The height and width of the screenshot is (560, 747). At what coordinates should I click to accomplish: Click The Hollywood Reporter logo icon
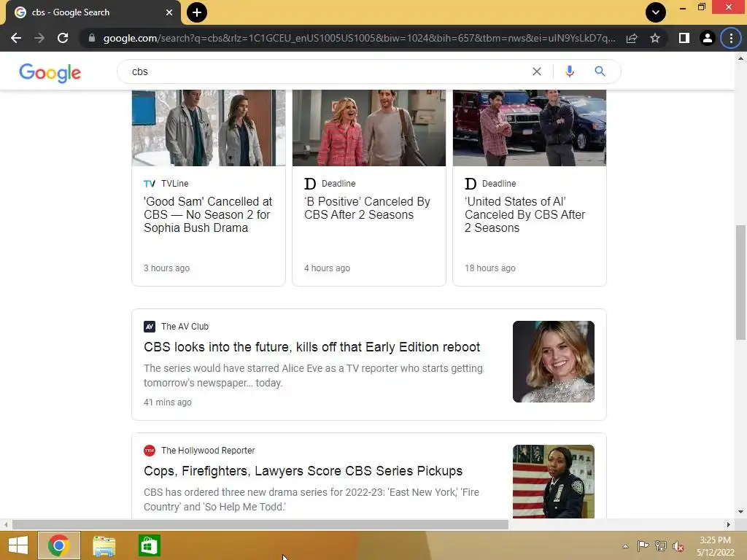click(150, 451)
